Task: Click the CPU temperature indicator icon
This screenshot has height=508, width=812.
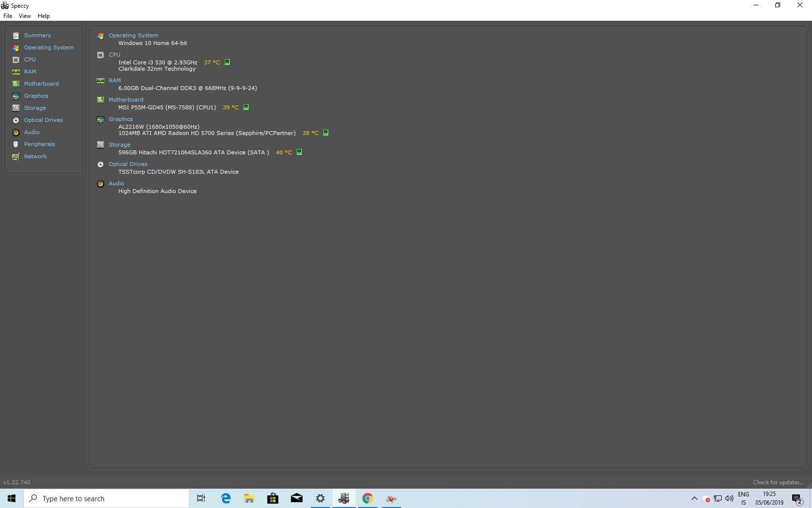Action: pyautogui.click(x=227, y=62)
